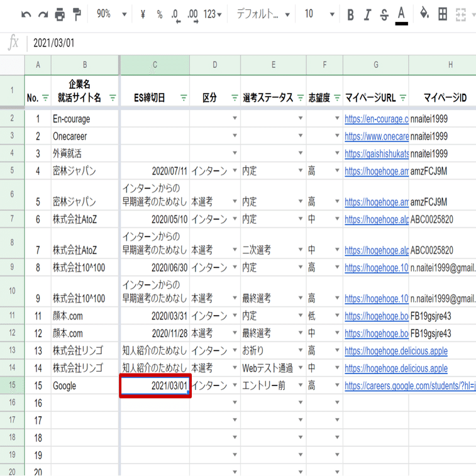
Task: Select cell with date 2020/03/31
Action: (155, 316)
